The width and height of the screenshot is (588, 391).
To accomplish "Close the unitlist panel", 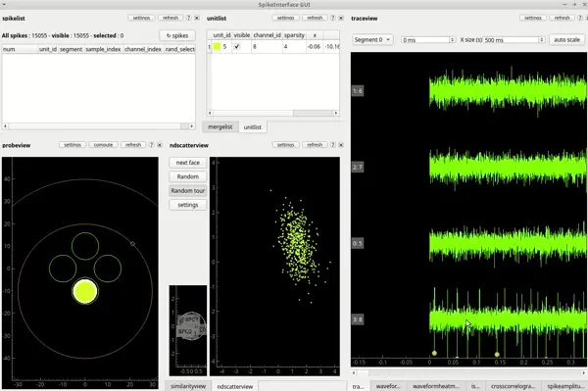I will (341, 18).
